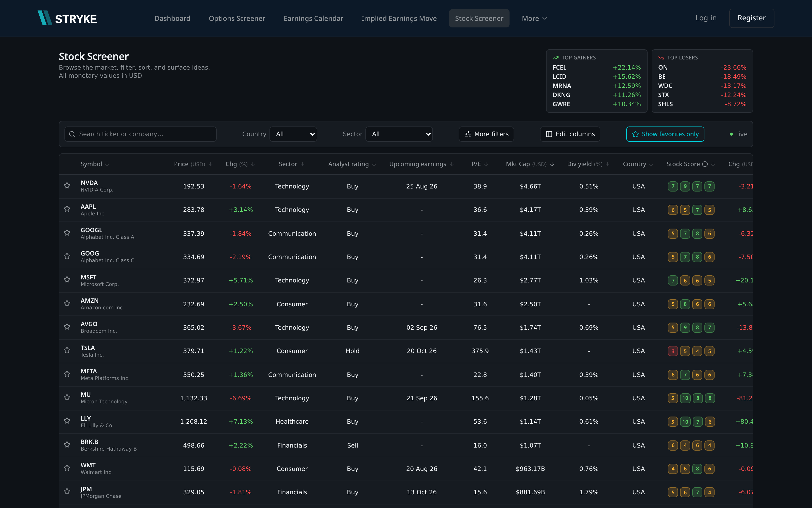Enable Show favorites only

pos(665,134)
